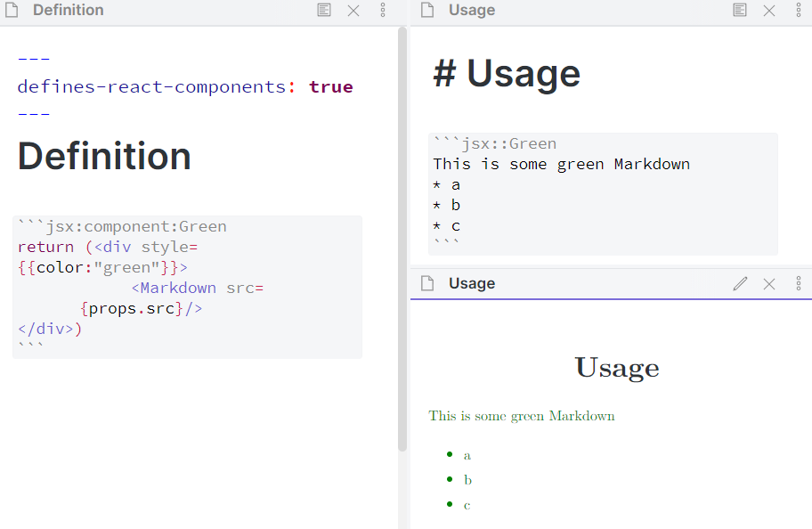Select bullet item b in the rendered list

tap(467, 479)
